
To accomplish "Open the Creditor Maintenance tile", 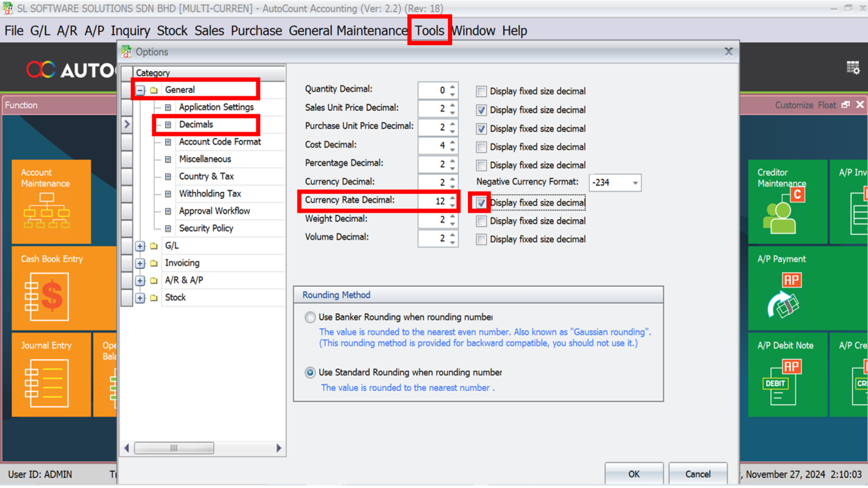I will coord(788,202).
